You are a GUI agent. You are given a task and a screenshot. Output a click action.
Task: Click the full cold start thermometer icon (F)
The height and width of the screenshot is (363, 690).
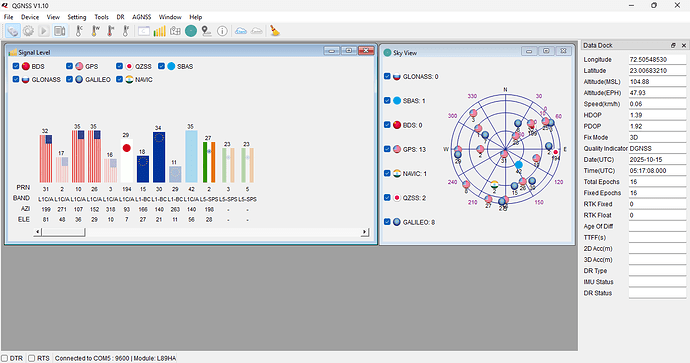click(126, 31)
